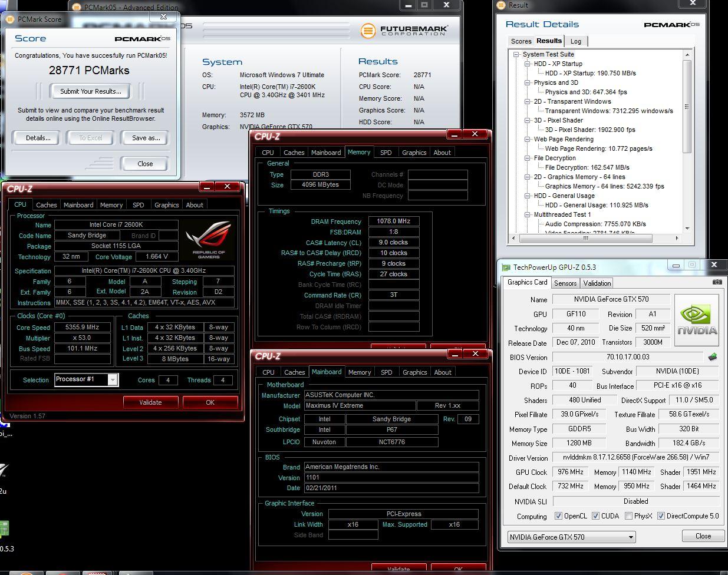Click the Futuremark Corporation logo

coord(404,30)
